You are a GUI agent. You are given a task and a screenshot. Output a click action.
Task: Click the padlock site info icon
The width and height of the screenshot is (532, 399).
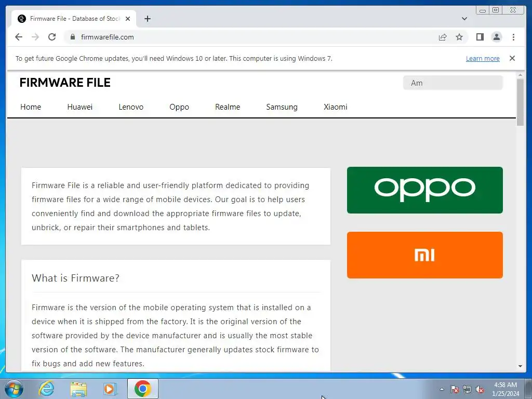pos(72,37)
